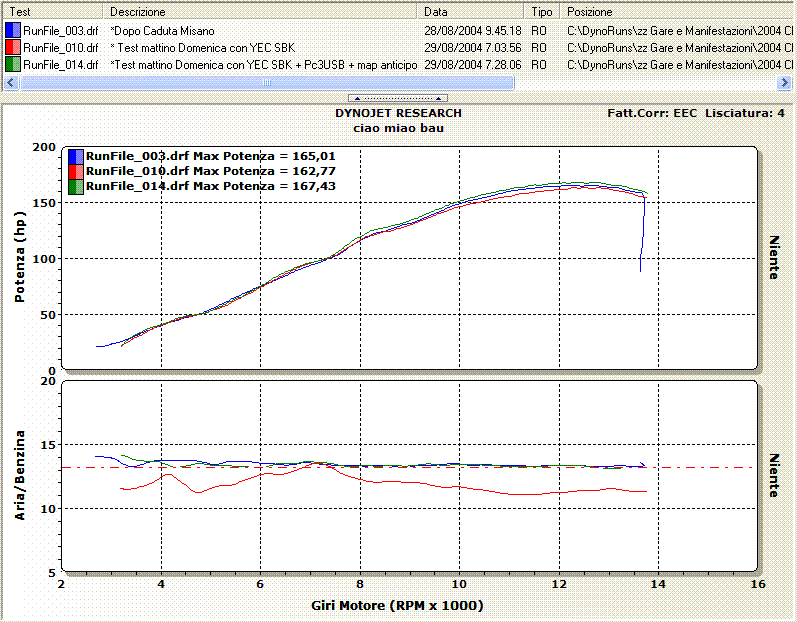Click 'Giri Motore (RPM x 1000)' axis label

397,606
